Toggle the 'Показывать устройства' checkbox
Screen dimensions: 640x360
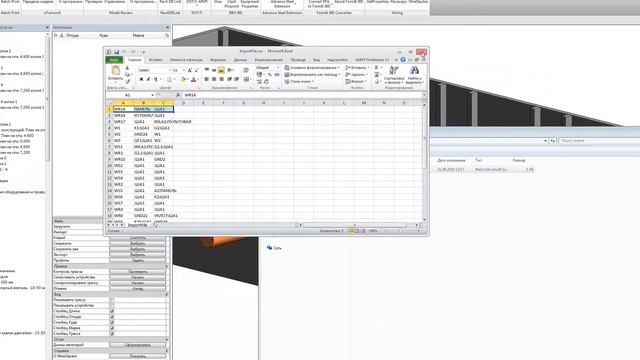(x=112, y=306)
